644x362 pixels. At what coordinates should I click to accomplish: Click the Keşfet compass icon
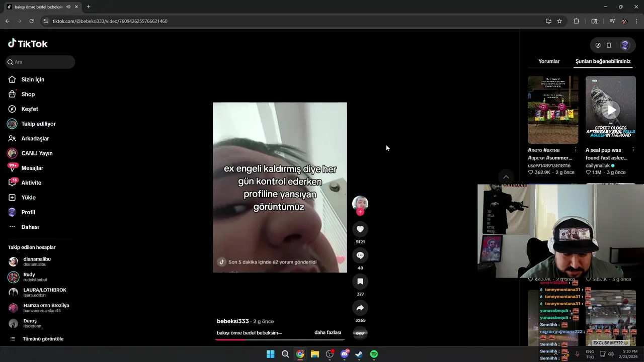click(x=12, y=109)
